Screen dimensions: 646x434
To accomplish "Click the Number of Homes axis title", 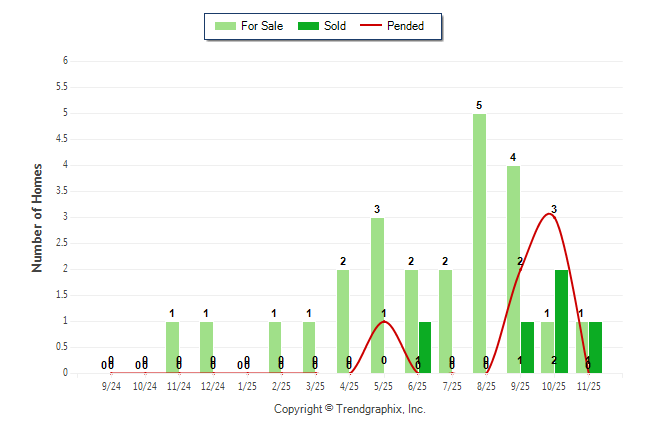I will pyautogui.click(x=37, y=217).
